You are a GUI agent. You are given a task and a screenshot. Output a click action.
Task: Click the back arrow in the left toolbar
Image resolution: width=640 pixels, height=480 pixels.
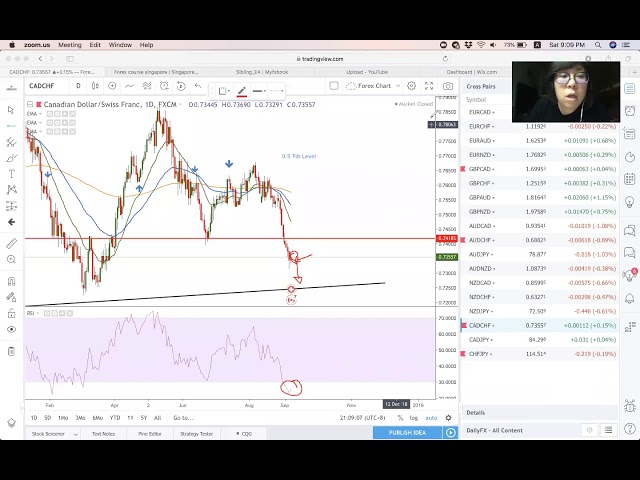tap(12, 222)
